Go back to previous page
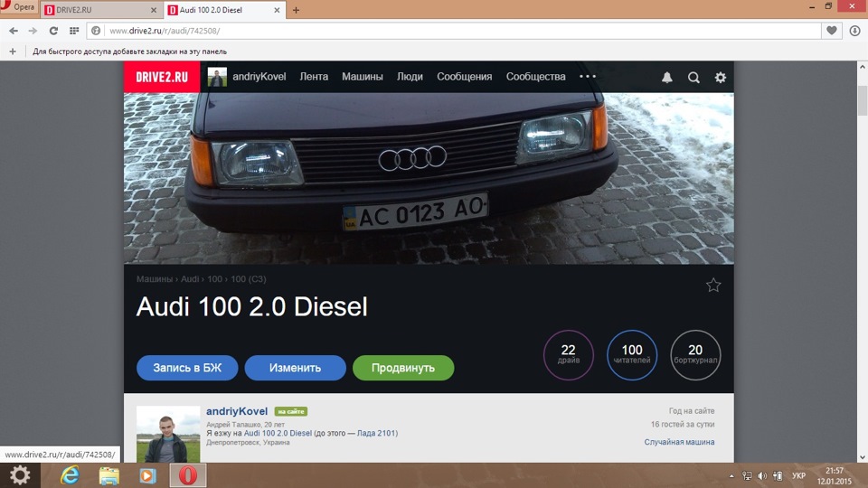This screenshot has height=488, width=868. pos(14,31)
